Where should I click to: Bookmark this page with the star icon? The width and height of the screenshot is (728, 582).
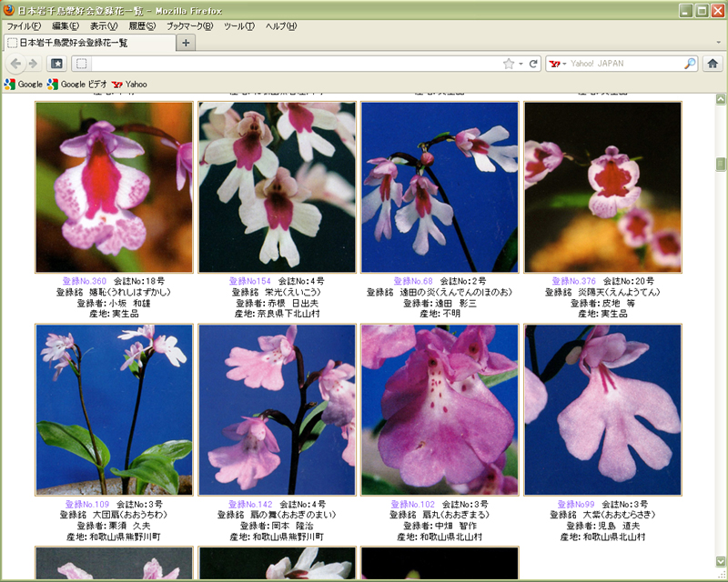[x=509, y=64]
